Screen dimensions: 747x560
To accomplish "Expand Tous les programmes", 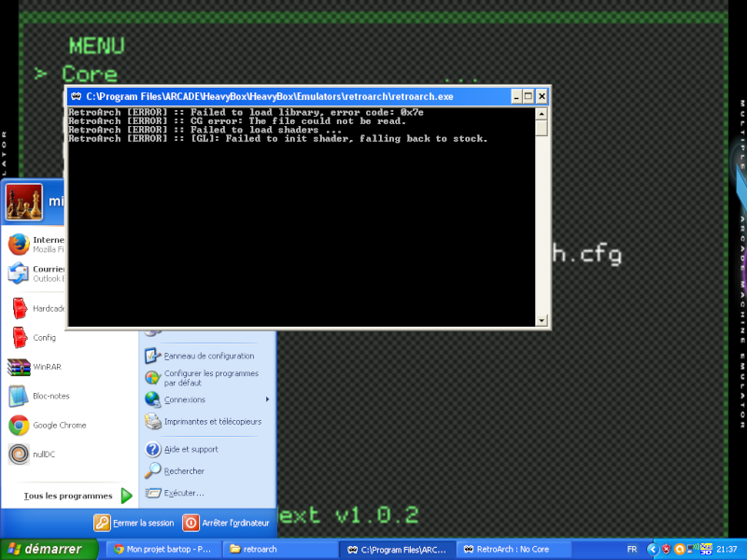I will tap(78, 496).
